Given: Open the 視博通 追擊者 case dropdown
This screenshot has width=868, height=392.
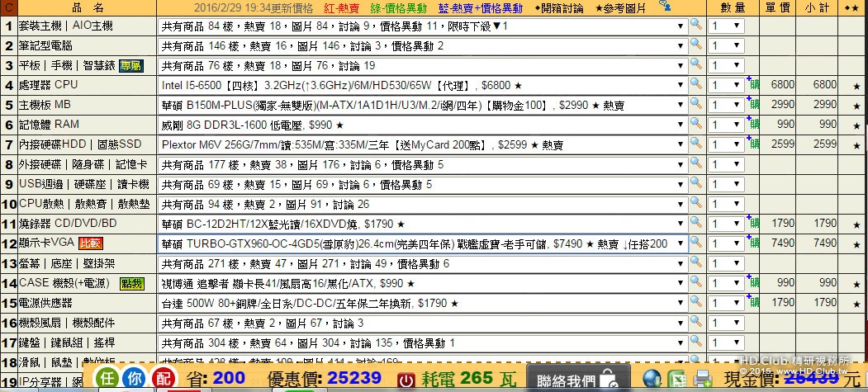Looking at the screenshot, I should [x=423, y=284].
